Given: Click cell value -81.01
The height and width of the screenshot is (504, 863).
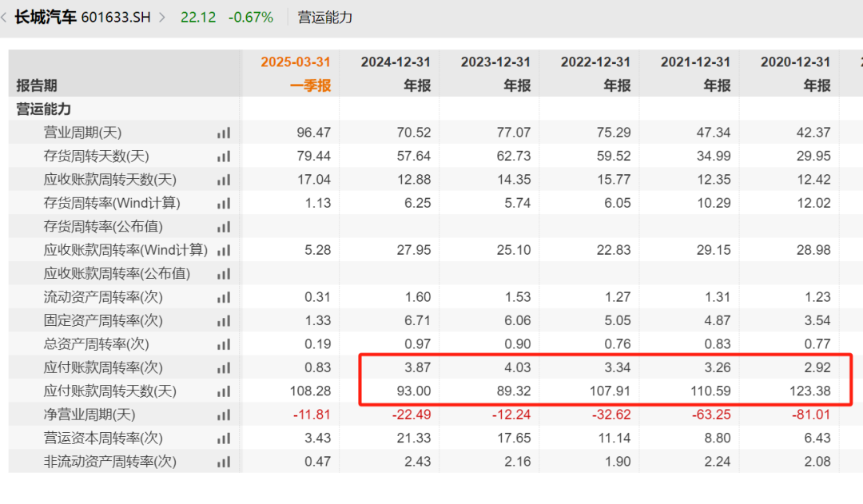Looking at the screenshot, I should click(811, 415).
